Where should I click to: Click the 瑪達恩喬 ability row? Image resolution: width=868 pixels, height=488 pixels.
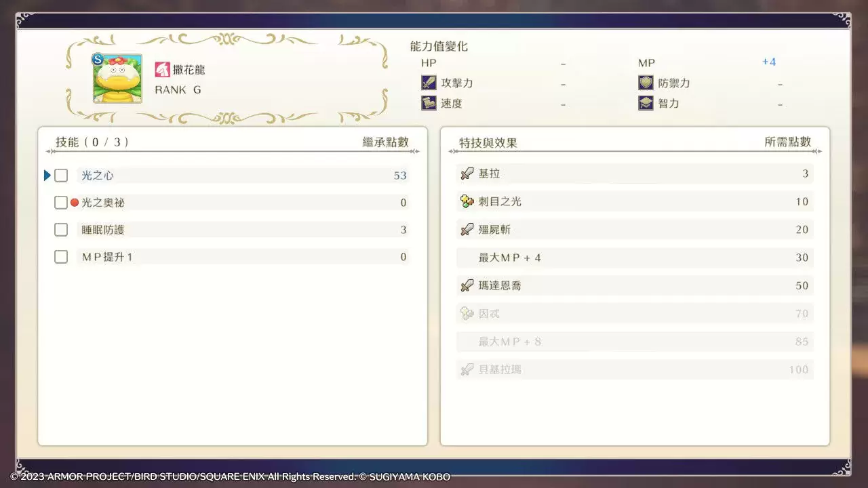[x=635, y=285]
